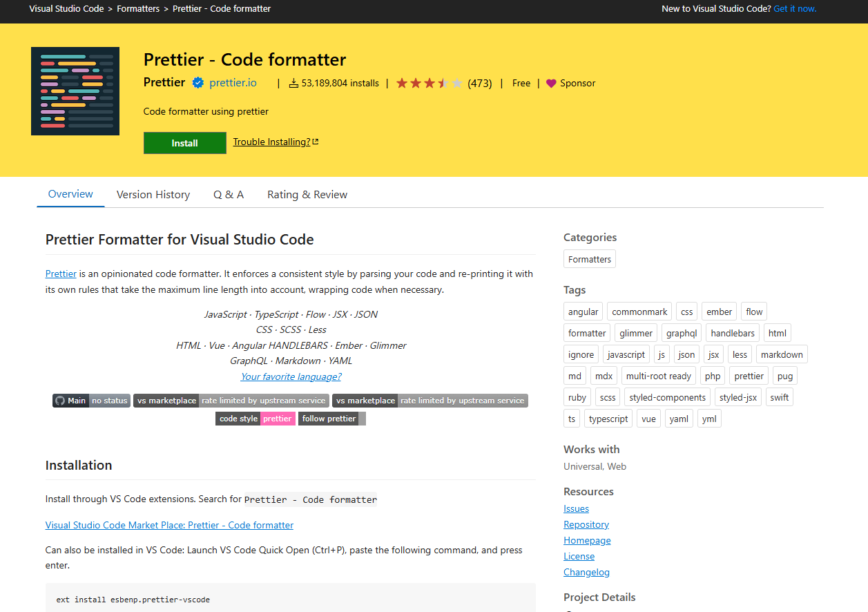Click the php tag

713,376
